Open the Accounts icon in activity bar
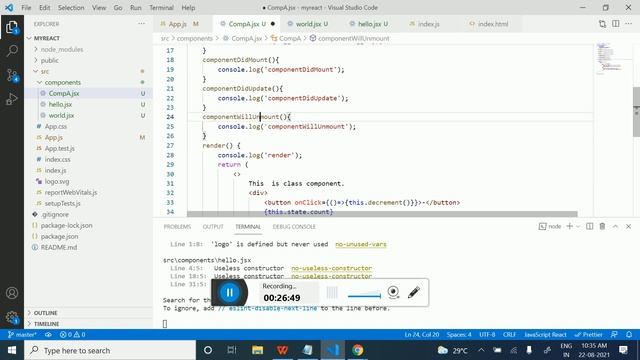 pos(12,293)
